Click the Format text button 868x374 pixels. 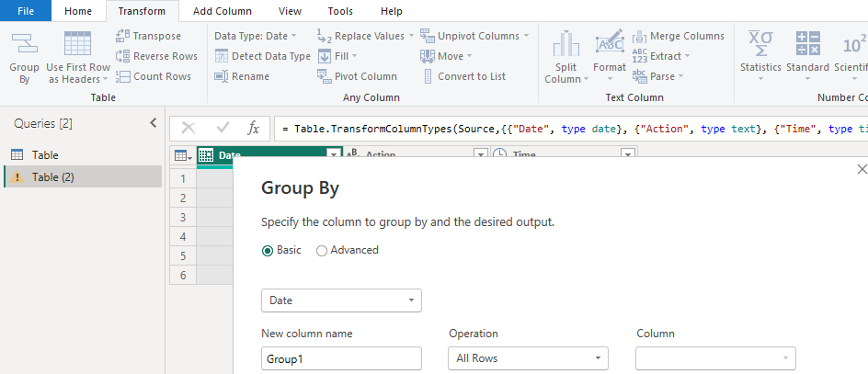tap(610, 58)
